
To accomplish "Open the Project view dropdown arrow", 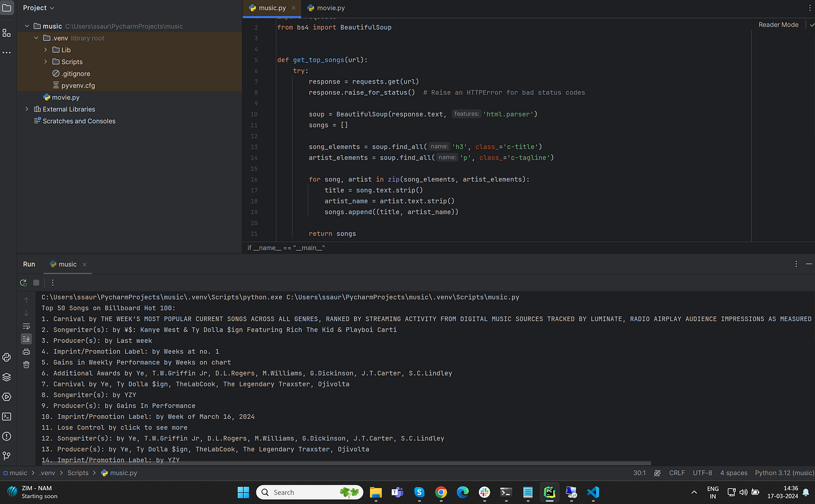I will [x=52, y=8].
